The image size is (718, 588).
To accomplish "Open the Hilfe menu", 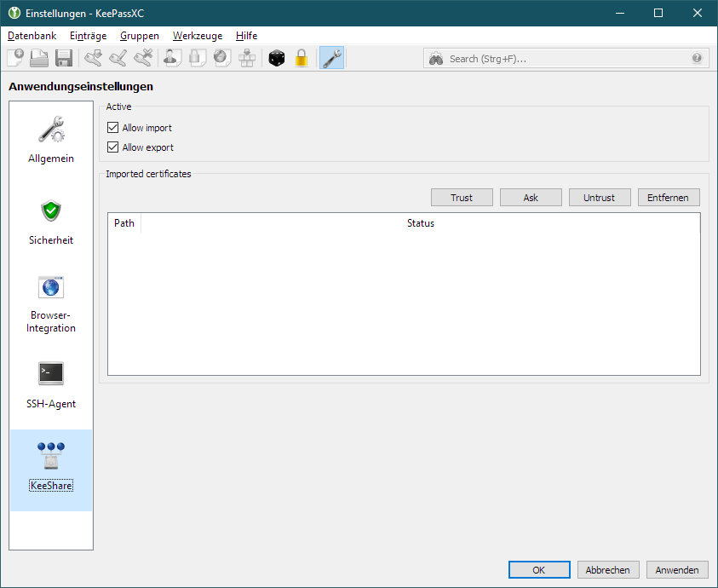I will pyautogui.click(x=246, y=36).
